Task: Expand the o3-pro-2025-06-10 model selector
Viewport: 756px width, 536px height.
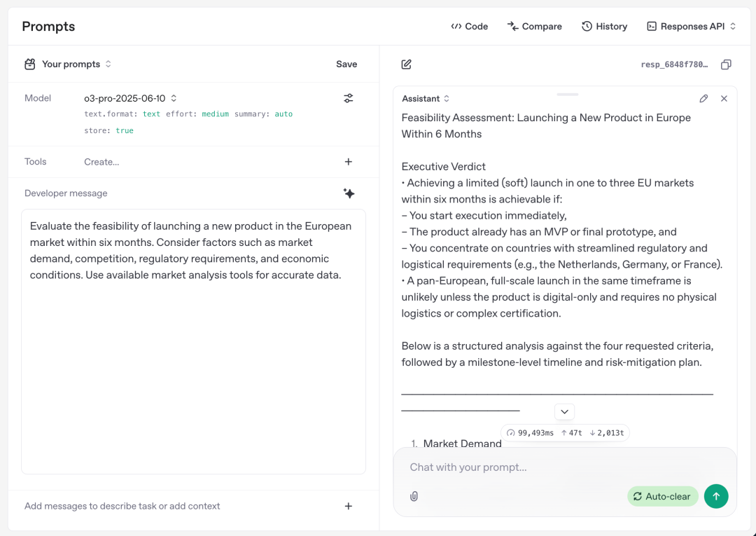Action: [x=130, y=98]
